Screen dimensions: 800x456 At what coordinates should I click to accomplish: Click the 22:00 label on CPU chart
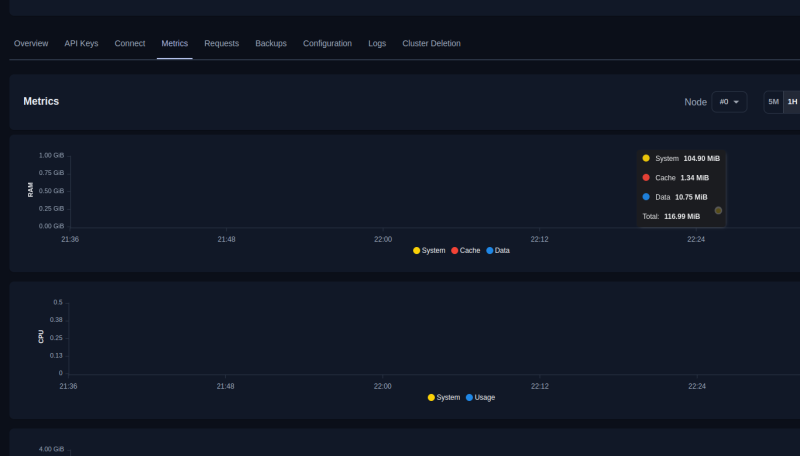383,386
